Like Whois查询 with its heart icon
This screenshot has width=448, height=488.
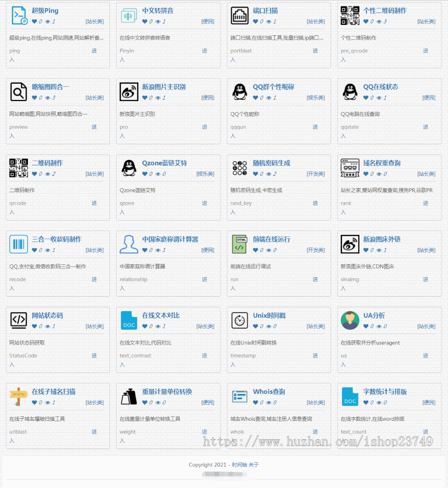255,403
